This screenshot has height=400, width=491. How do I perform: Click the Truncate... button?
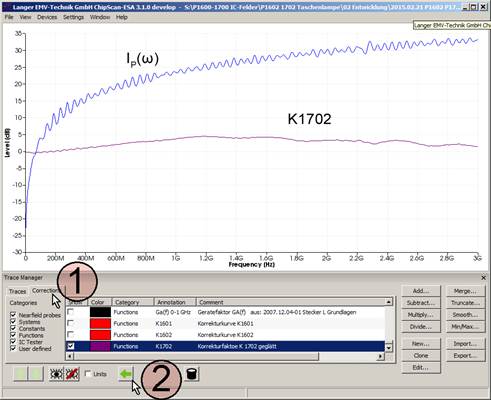point(465,303)
